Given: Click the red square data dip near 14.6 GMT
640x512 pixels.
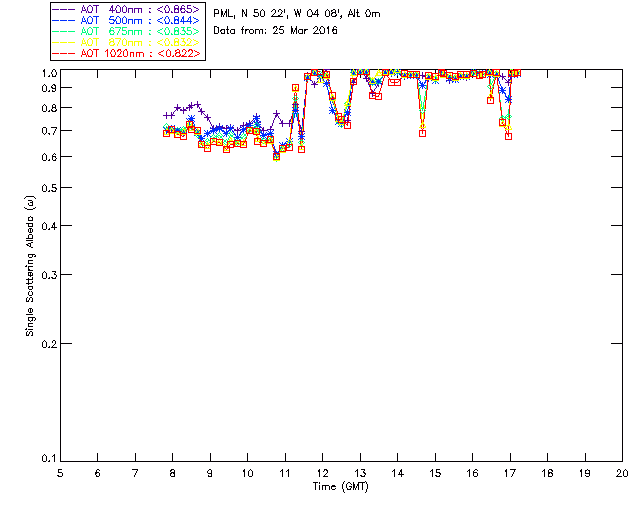Looking at the screenshot, I should [422, 133].
